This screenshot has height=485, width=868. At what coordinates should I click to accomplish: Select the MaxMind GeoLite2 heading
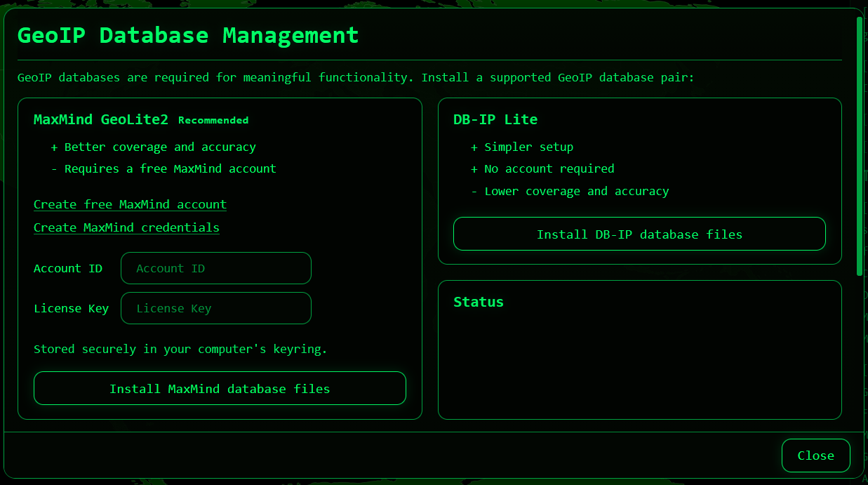click(101, 119)
